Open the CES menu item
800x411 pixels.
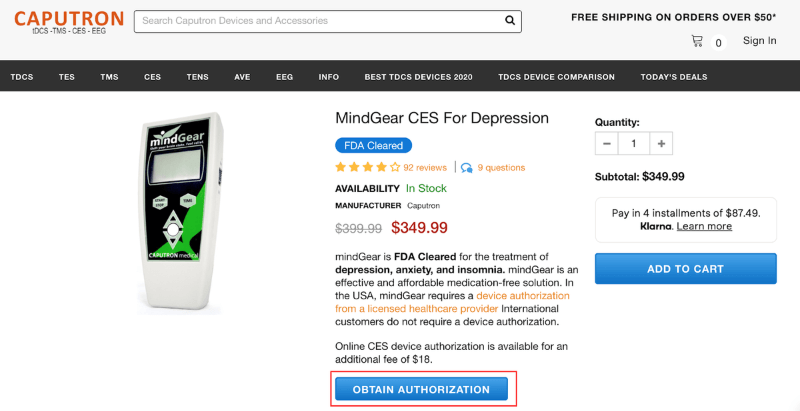coord(152,77)
